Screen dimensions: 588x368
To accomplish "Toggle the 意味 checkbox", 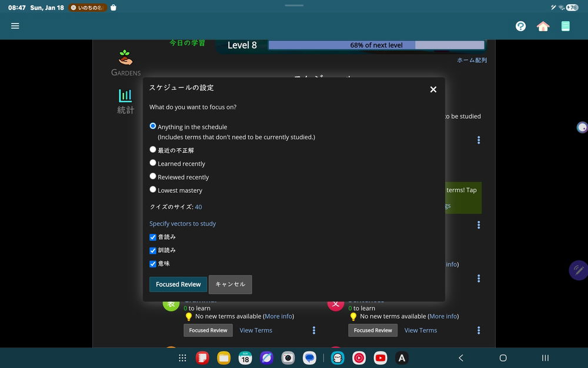I will pyautogui.click(x=153, y=264).
